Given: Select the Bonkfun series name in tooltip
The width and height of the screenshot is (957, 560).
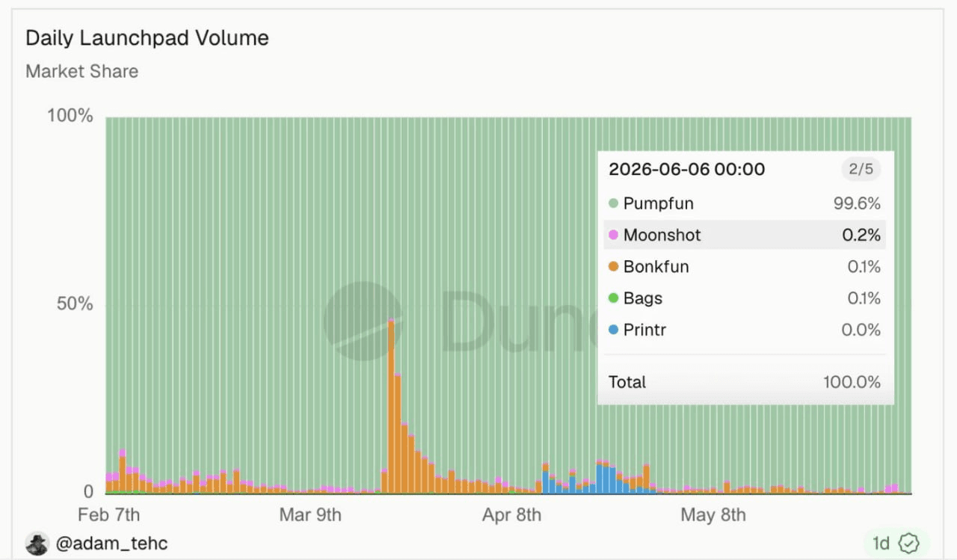Looking at the screenshot, I should click(x=656, y=266).
